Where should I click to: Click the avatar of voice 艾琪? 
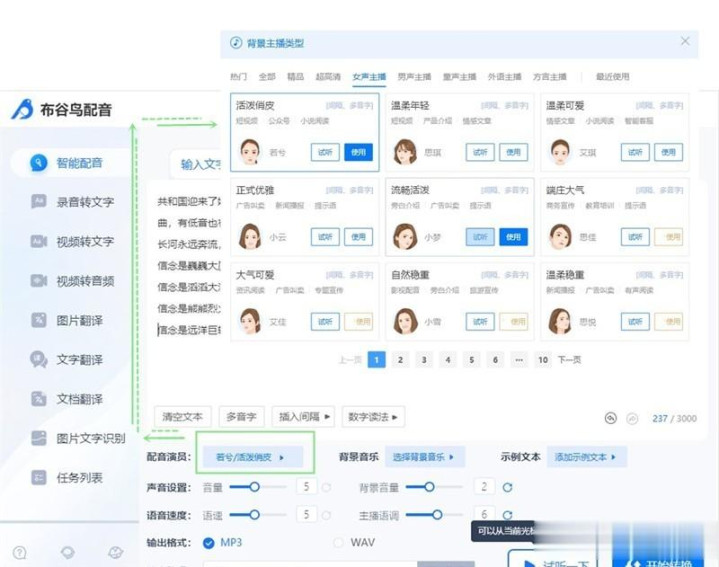[559, 152]
